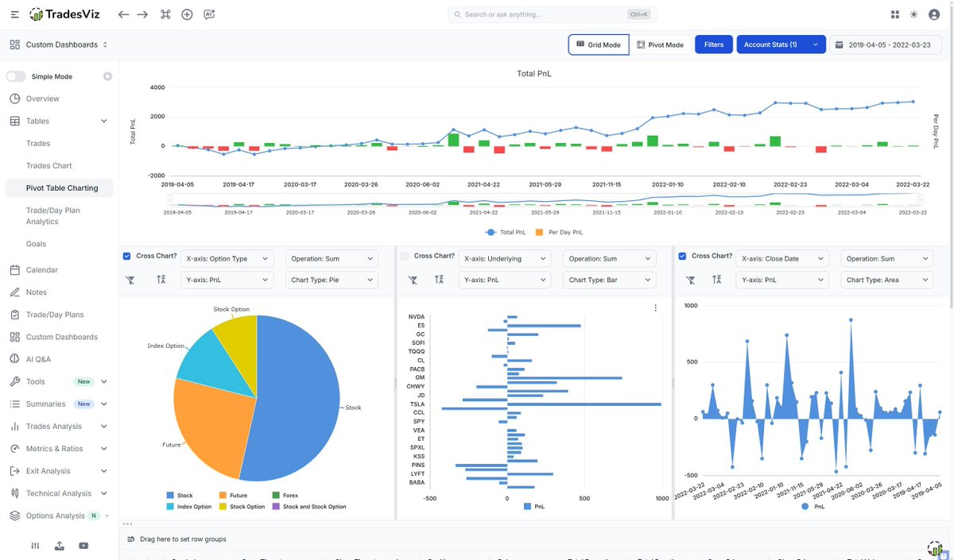This screenshot has height=560, width=954.
Task: Open the YouTube icon in sidebar footer
Action: point(83,546)
